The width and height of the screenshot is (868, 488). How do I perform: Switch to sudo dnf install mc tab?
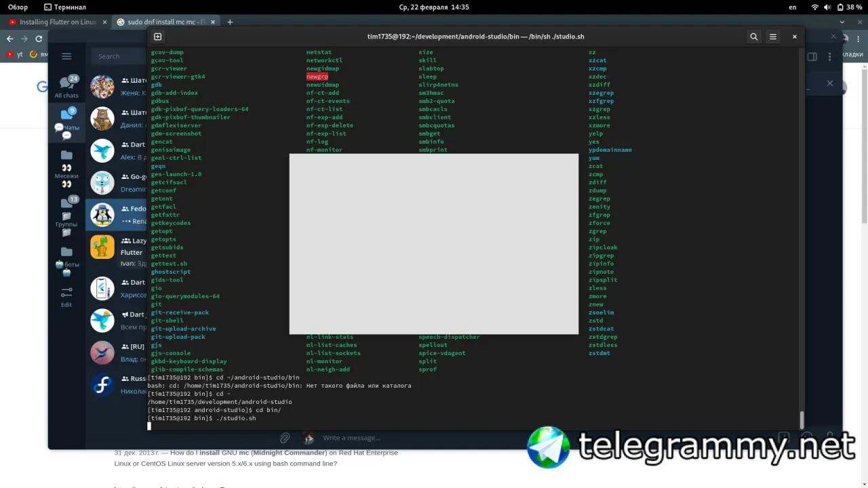point(165,22)
